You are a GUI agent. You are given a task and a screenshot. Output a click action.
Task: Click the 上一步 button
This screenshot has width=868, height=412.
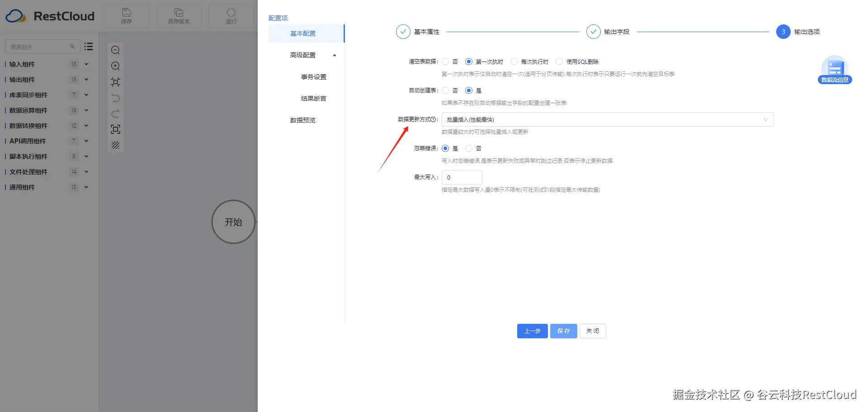(x=533, y=331)
